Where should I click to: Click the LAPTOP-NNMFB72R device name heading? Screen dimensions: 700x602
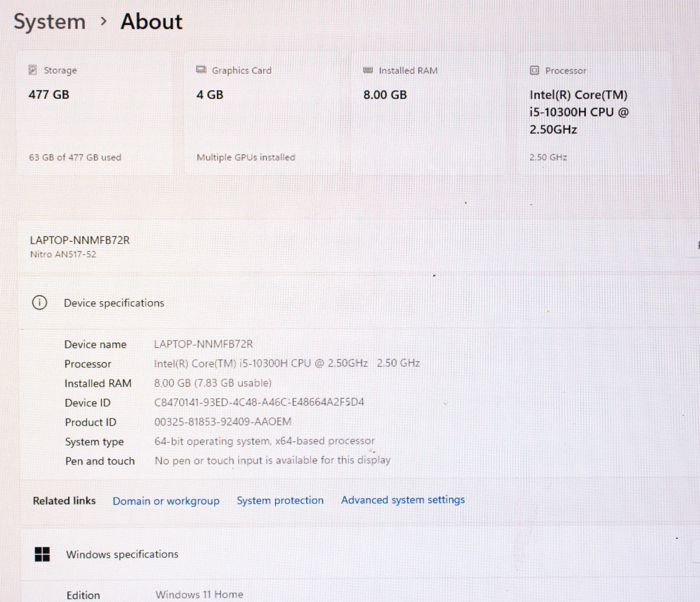point(80,240)
